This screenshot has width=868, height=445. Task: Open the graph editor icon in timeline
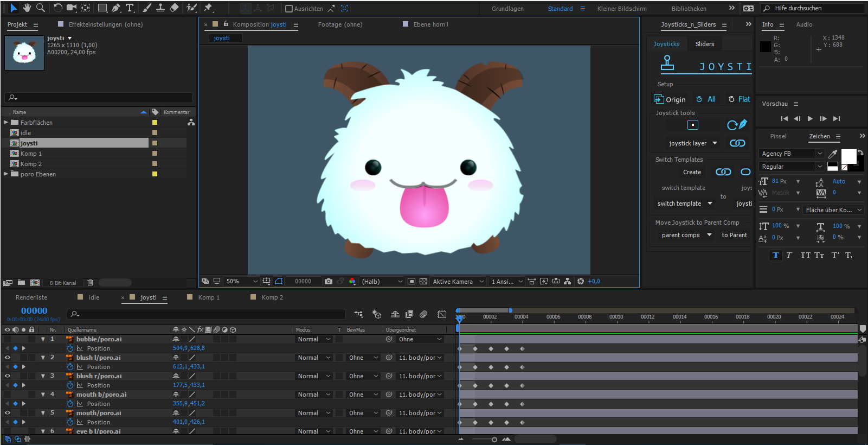point(442,314)
